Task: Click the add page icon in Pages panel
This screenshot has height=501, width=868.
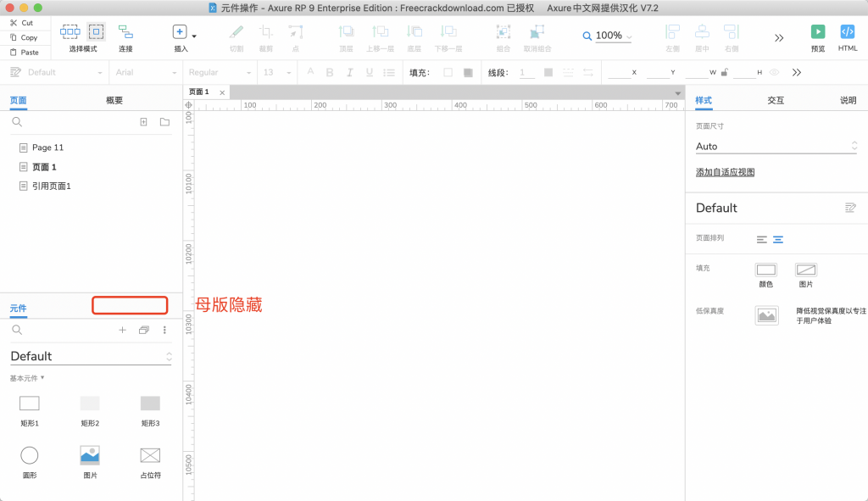Action: coord(143,122)
